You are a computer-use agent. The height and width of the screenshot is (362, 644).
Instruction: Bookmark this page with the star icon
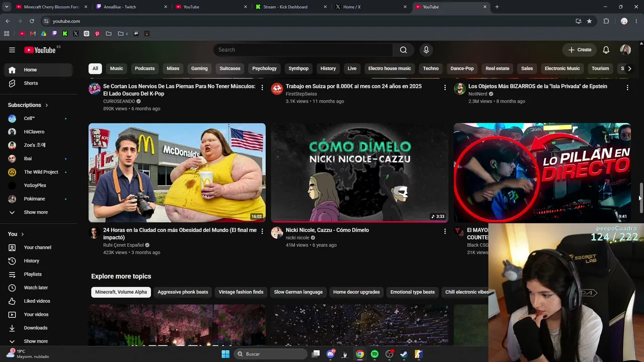[x=589, y=21]
